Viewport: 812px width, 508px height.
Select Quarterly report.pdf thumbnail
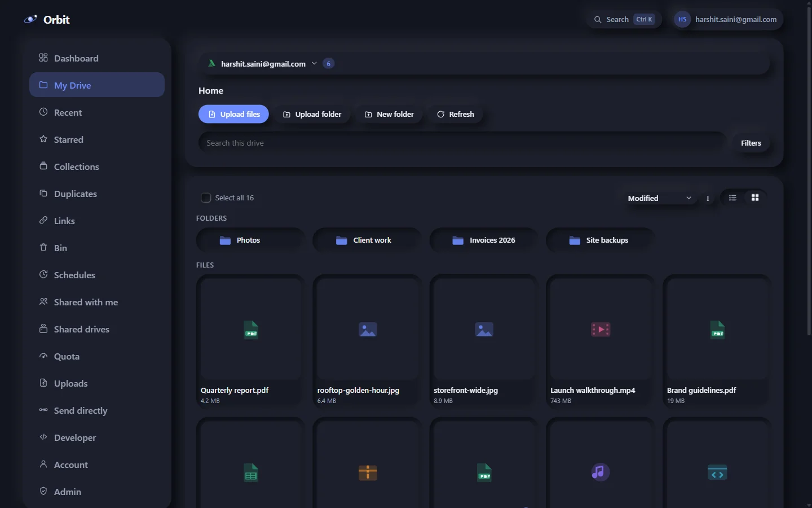click(x=250, y=329)
